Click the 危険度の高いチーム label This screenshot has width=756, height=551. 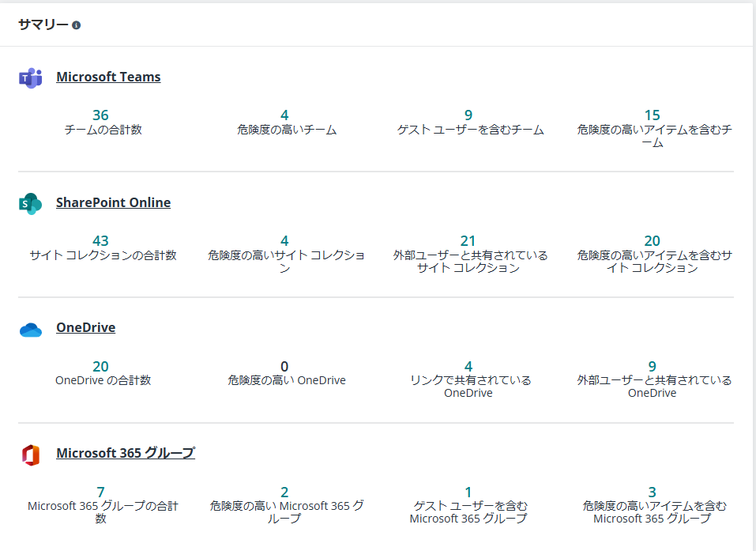[287, 130]
